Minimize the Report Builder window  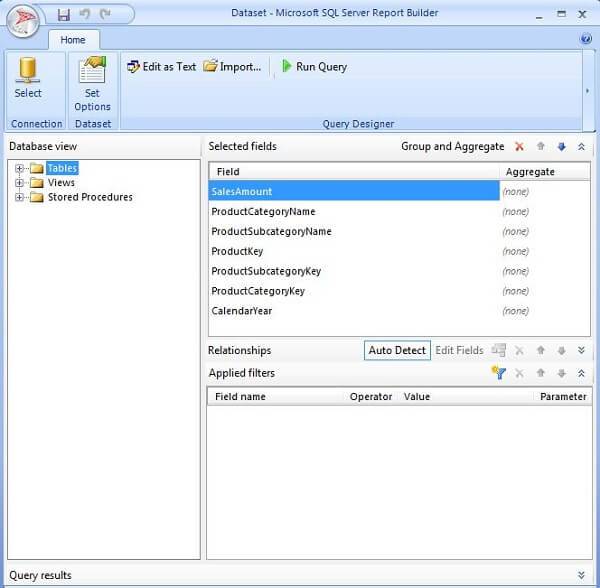click(x=540, y=16)
